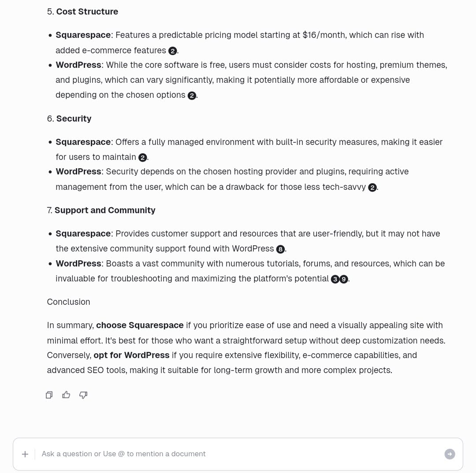Give the answer a thumbs up

66,395
